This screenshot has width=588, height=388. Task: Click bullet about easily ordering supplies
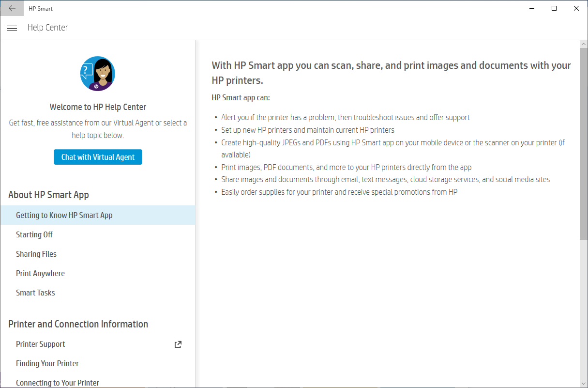339,192
